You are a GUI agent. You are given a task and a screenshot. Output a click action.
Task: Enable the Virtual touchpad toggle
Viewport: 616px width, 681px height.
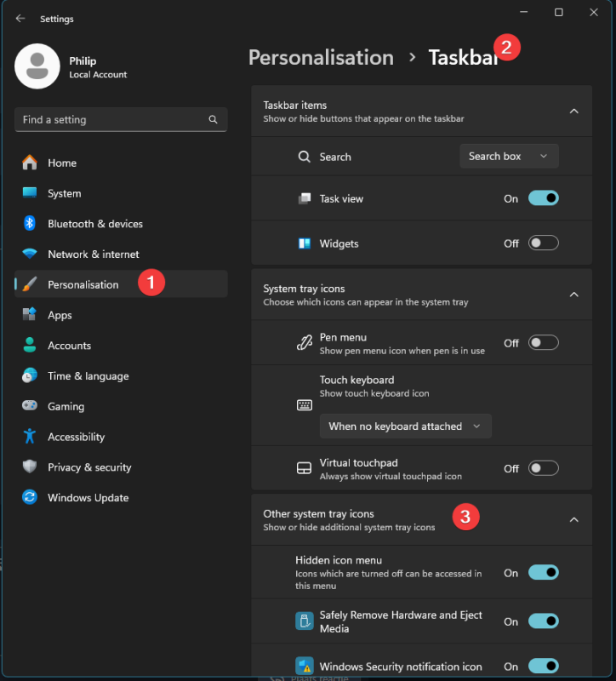tap(543, 468)
